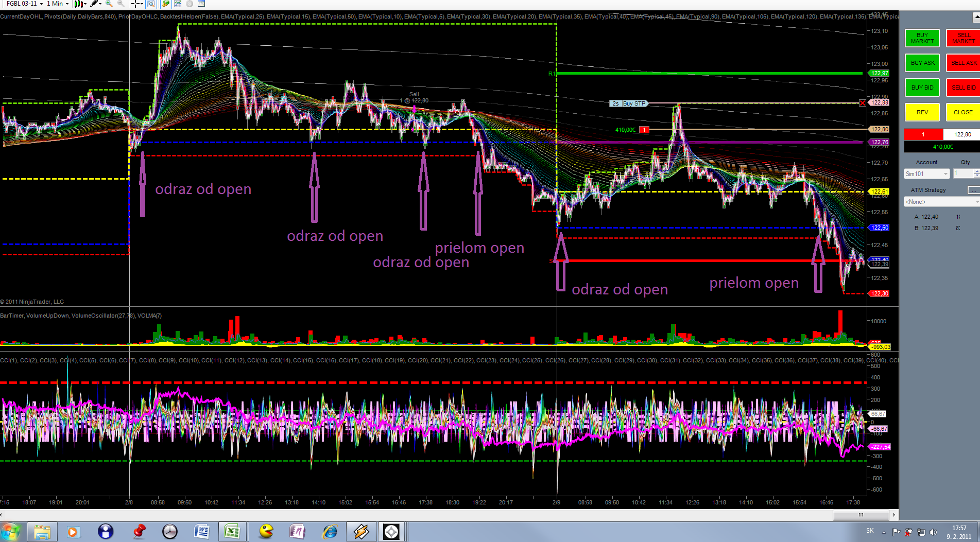Click the right scrollbar arrow below chart
This screenshot has width=980, height=542.
tap(894, 515)
